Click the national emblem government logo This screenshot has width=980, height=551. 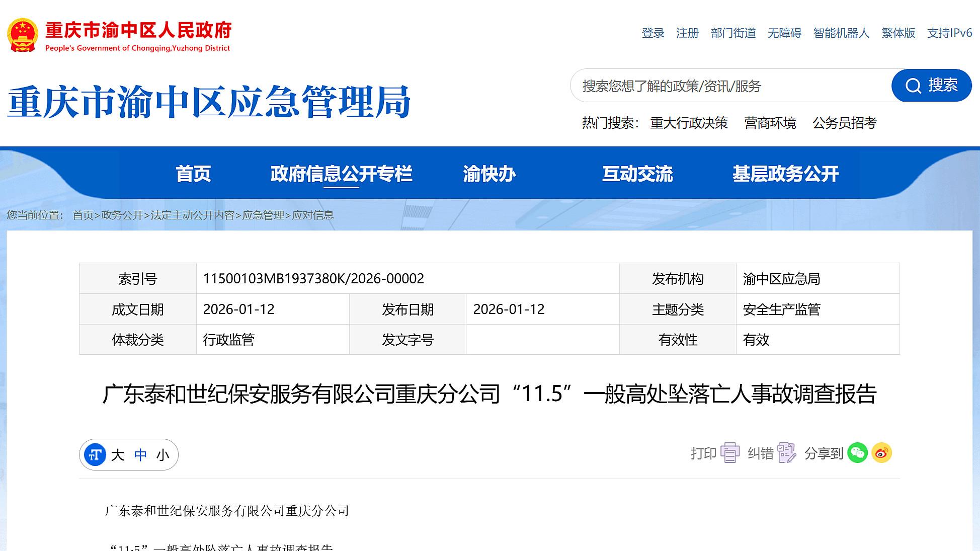[x=22, y=35]
